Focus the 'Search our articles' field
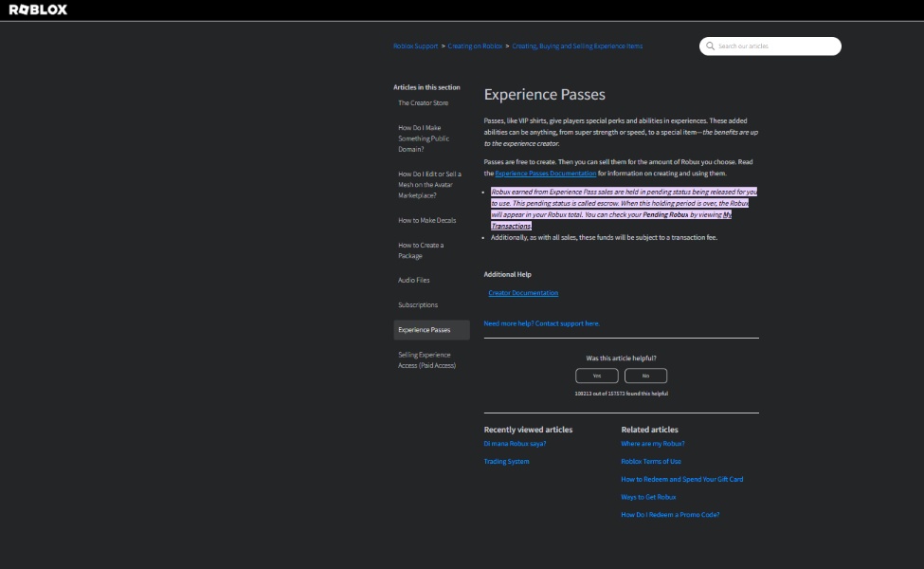 click(x=770, y=46)
